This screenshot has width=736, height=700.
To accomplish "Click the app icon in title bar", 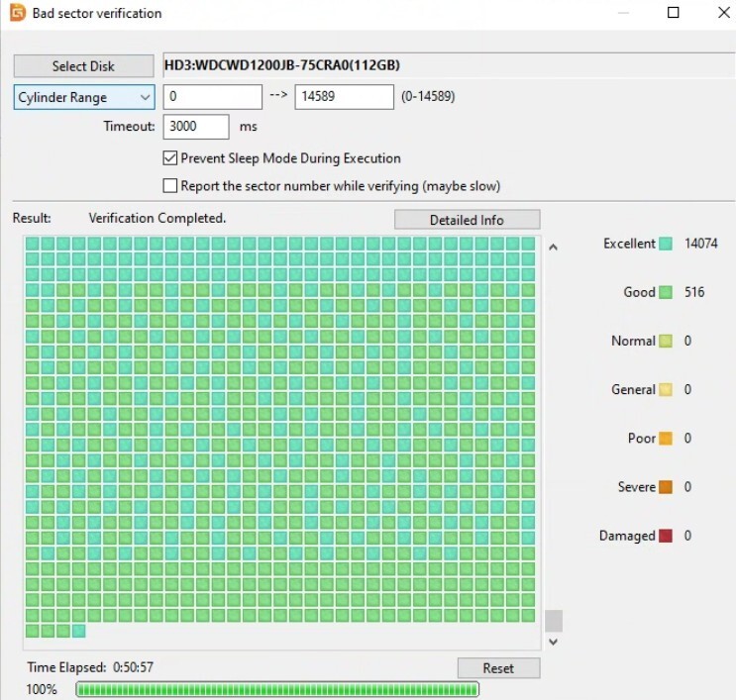I will click(18, 13).
